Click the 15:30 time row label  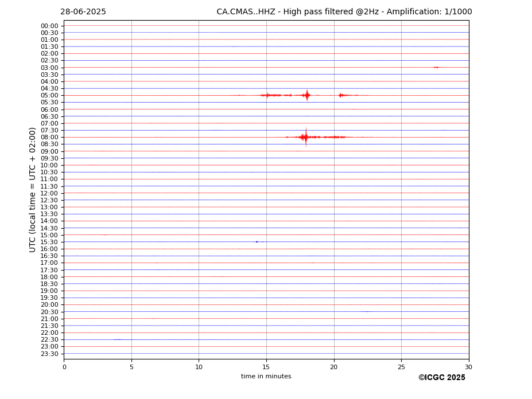[49, 242]
